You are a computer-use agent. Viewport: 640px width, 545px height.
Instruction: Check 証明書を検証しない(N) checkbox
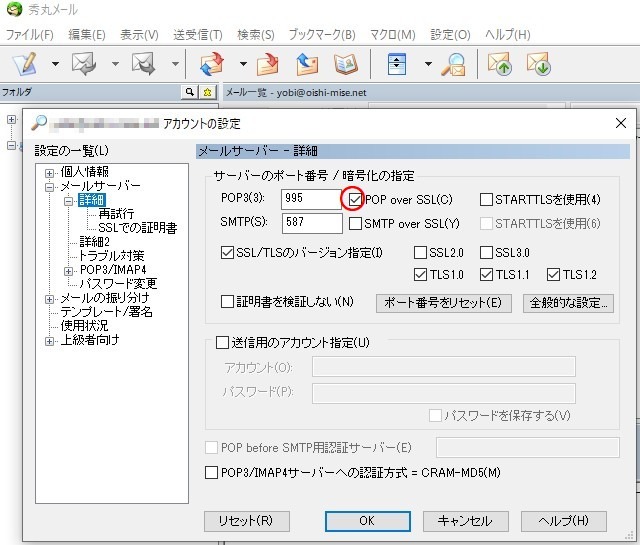point(227,302)
